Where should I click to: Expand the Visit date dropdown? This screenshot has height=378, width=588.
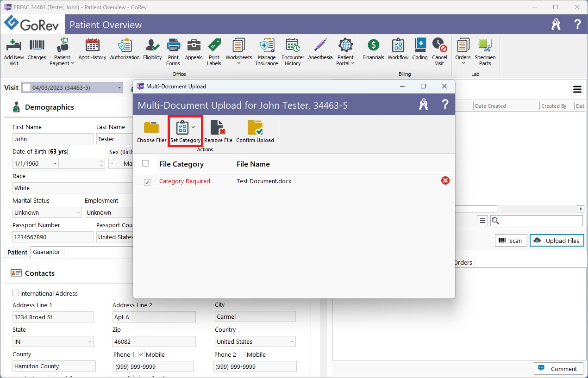[119, 87]
